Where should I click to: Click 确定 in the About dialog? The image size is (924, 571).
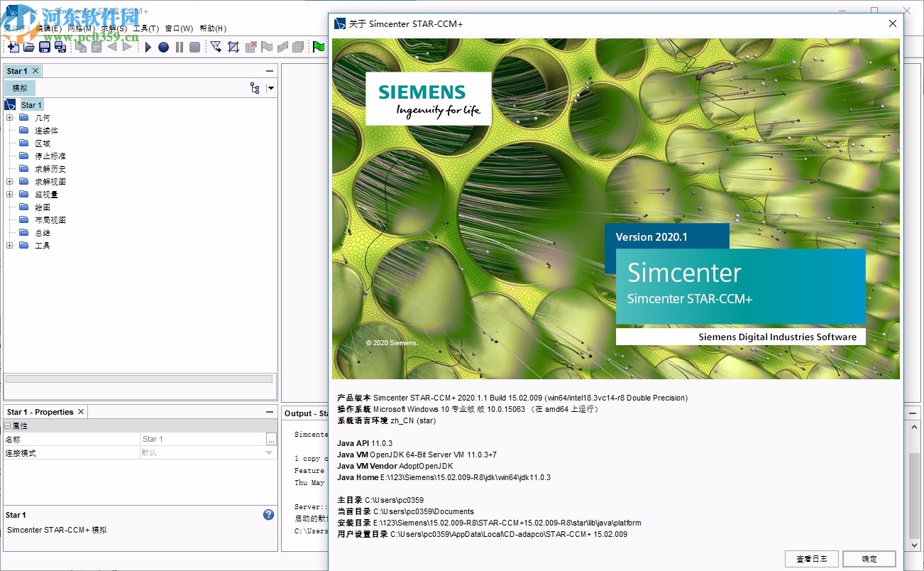[x=869, y=559]
